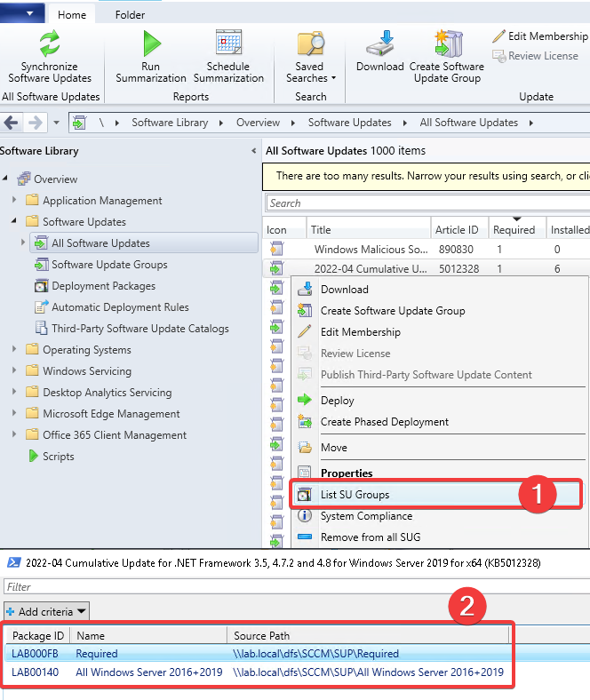Image resolution: width=590 pixels, height=700 pixels.
Task: Collapse Software Updates tree node
Action: [14, 220]
